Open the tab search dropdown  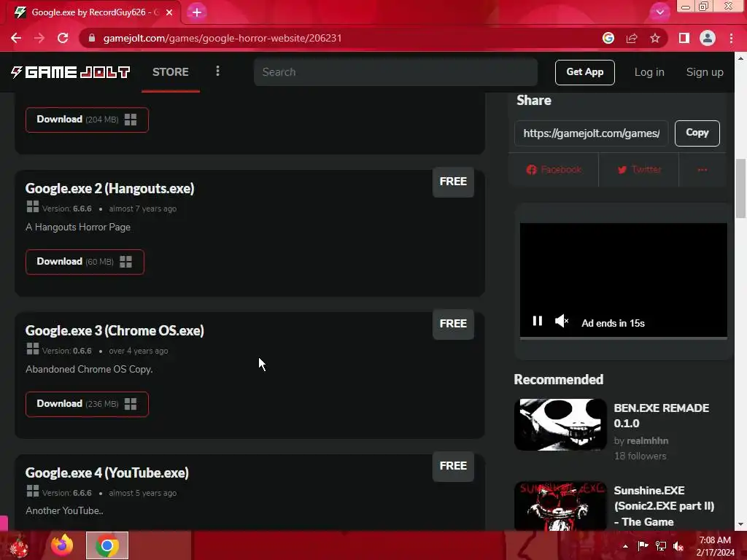pyautogui.click(x=659, y=12)
